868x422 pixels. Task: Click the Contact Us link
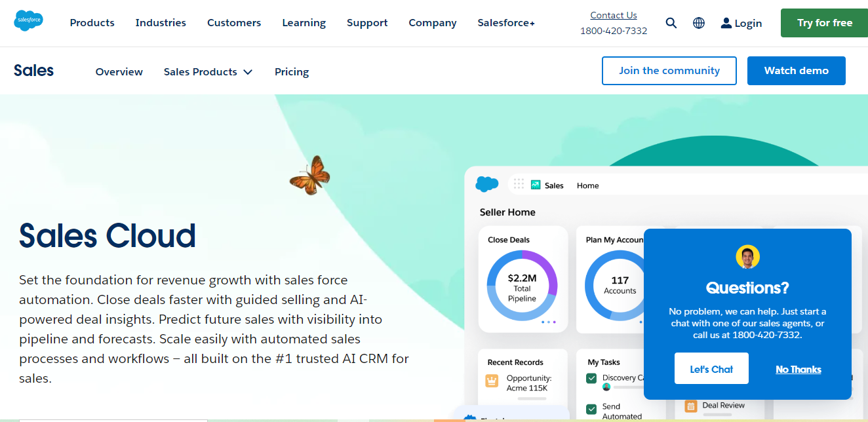pos(614,15)
